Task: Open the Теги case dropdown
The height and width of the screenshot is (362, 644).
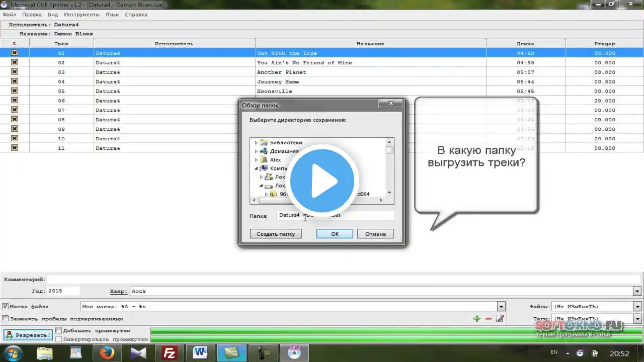Action: click(x=637, y=319)
